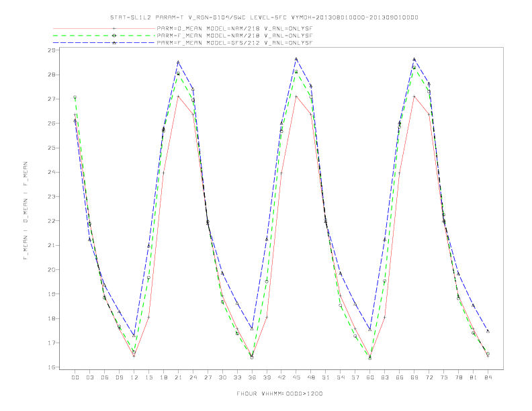
Task: Click x-axis forecast hour label 30
Action: (222, 377)
